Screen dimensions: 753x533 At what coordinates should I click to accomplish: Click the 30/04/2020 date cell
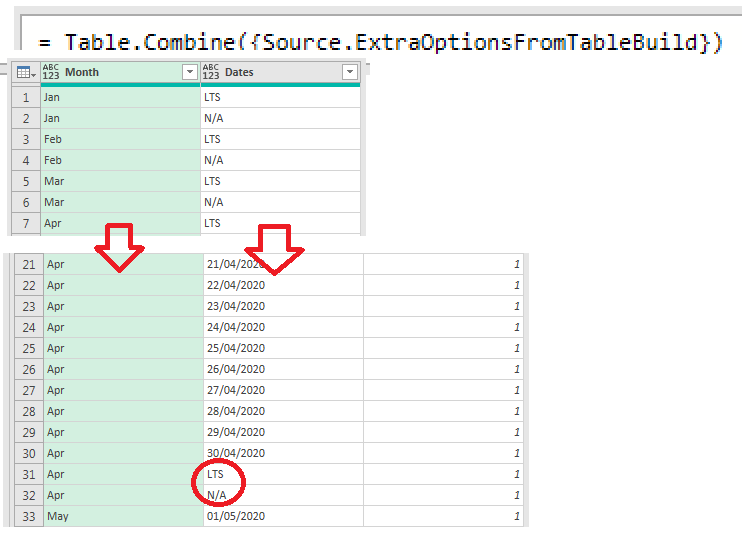coord(236,453)
